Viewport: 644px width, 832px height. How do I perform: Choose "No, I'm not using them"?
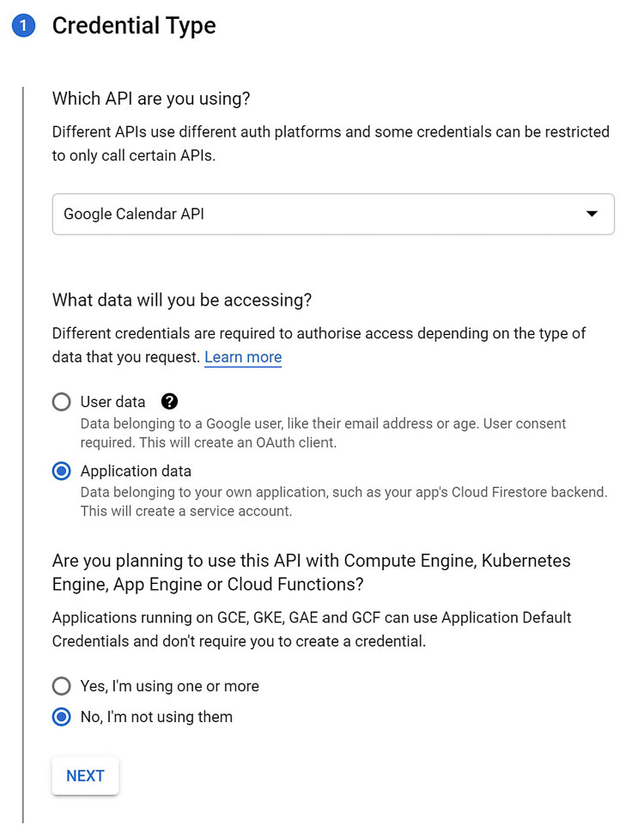click(61, 716)
